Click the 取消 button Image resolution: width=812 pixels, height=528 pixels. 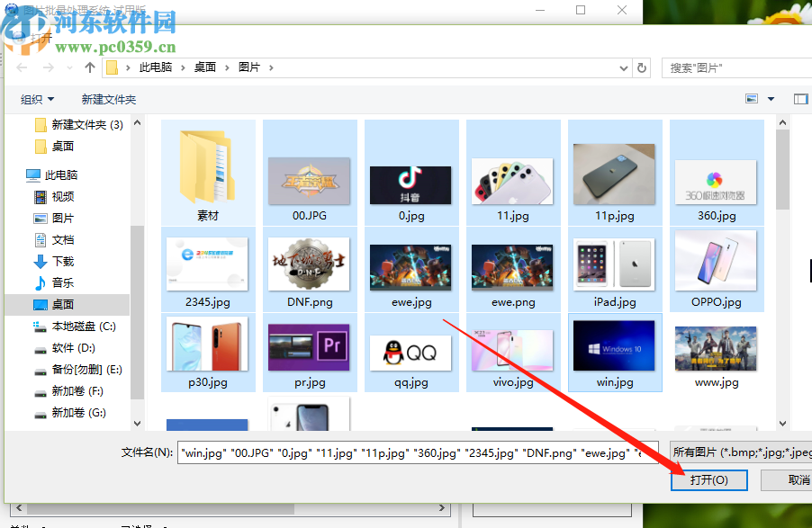(789, 479)
